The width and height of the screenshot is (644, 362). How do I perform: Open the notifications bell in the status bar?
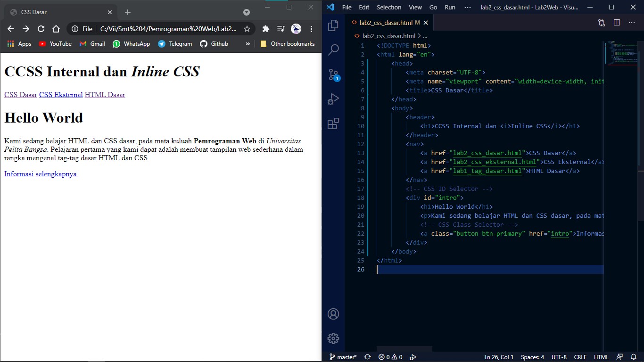pos(633,357)
